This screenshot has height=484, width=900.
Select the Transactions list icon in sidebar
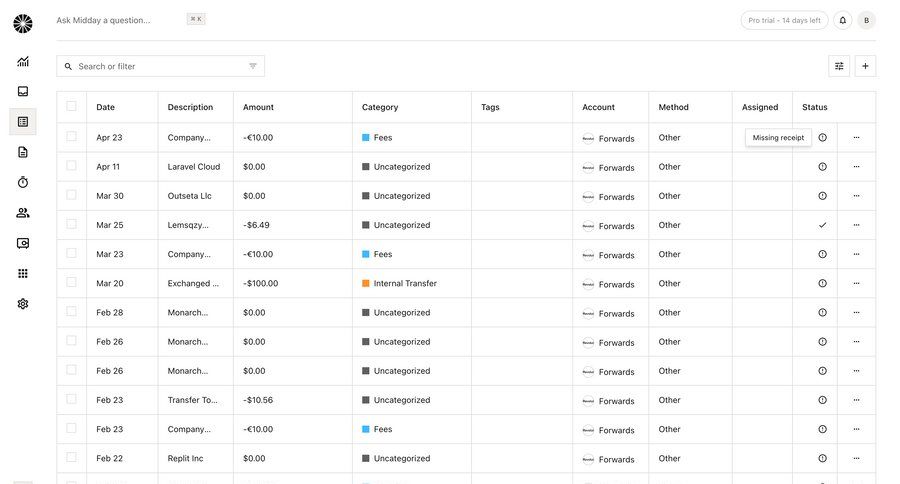click(x=23, y=122)
